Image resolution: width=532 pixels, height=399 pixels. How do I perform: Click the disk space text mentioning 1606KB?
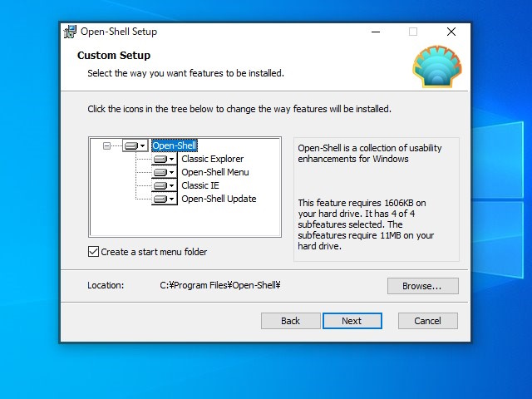point(366,224)
